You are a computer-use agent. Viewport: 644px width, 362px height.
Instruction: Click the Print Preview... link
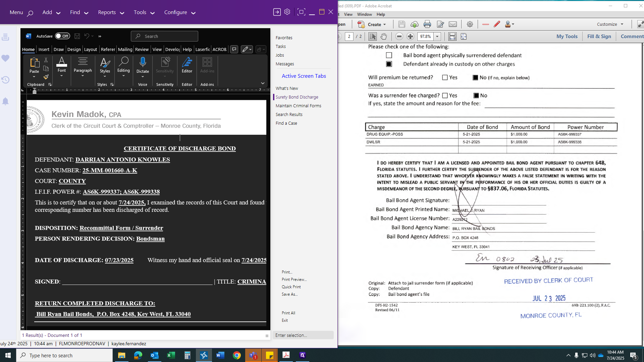[294, 279]
